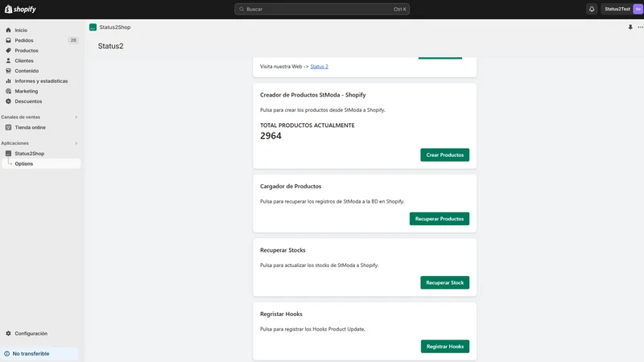
Task: Pin the app with pin icon
Action: click(x=630, y=27)
